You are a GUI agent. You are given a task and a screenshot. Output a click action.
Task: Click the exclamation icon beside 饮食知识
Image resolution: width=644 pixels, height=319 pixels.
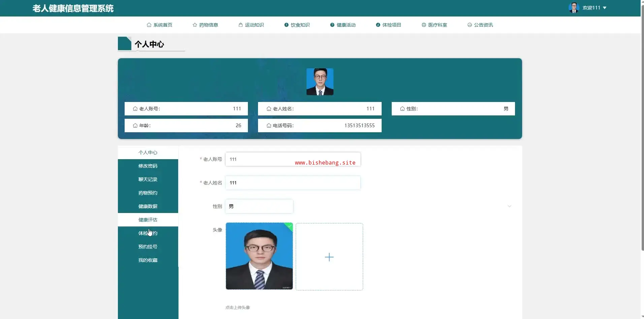coord(286,25)
